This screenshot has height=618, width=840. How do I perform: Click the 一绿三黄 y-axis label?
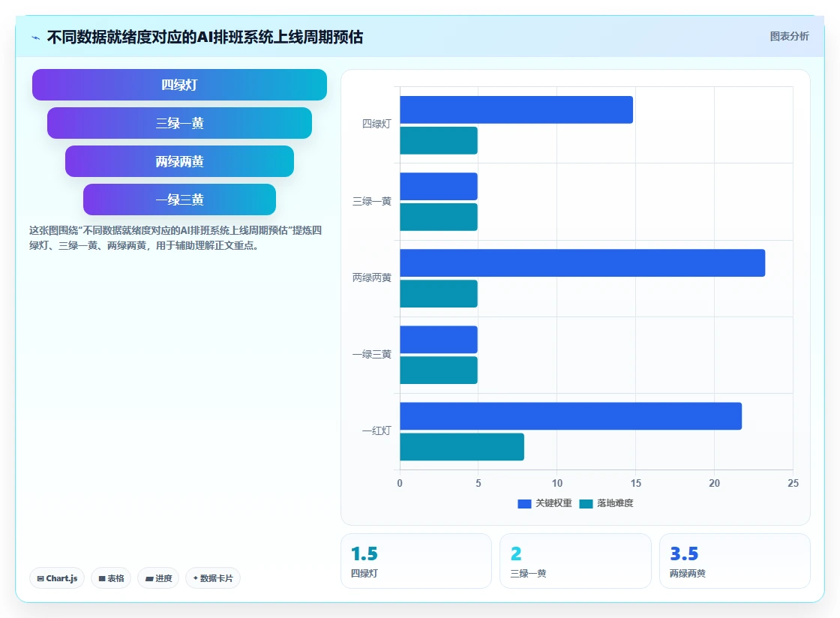coord(372,355)
